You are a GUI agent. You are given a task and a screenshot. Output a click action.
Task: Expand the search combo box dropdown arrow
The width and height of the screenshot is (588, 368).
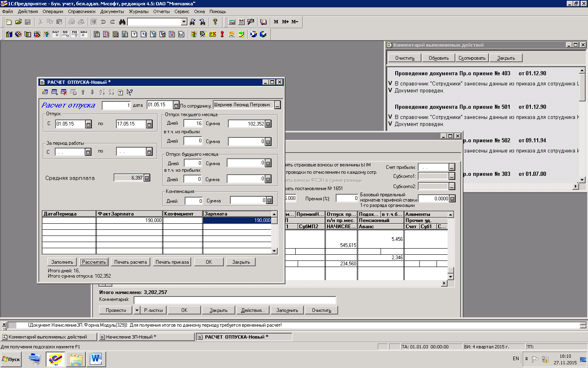pyautogui.click(x=184, y=22)
